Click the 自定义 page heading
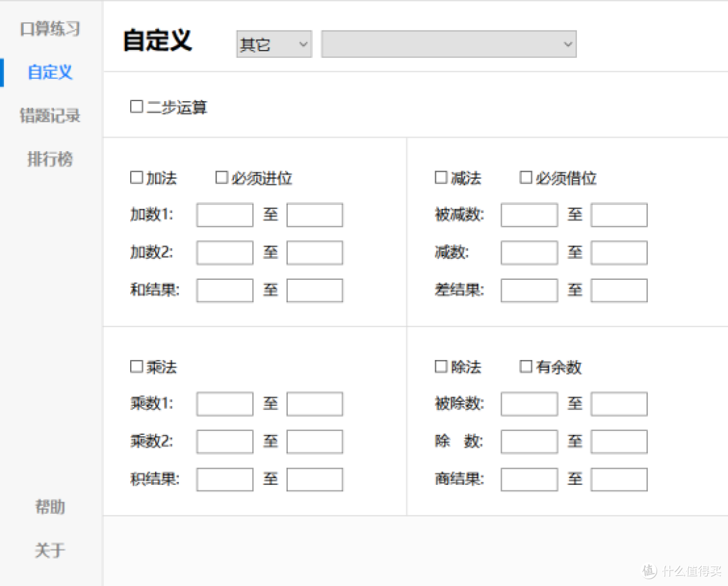The width and height of the screenshot is (728, 586). click(157, 40)
